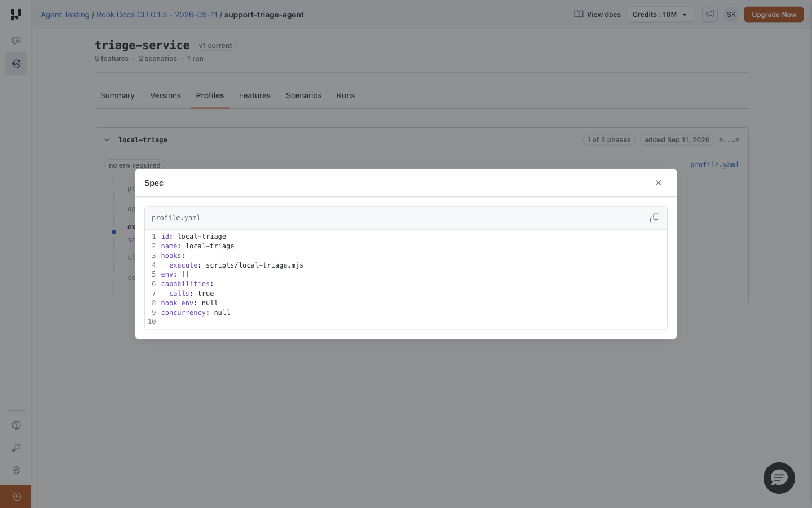Click the profile.yaml link behind dialog
This screenshot has height=508, width=812.
click(714, 165)
